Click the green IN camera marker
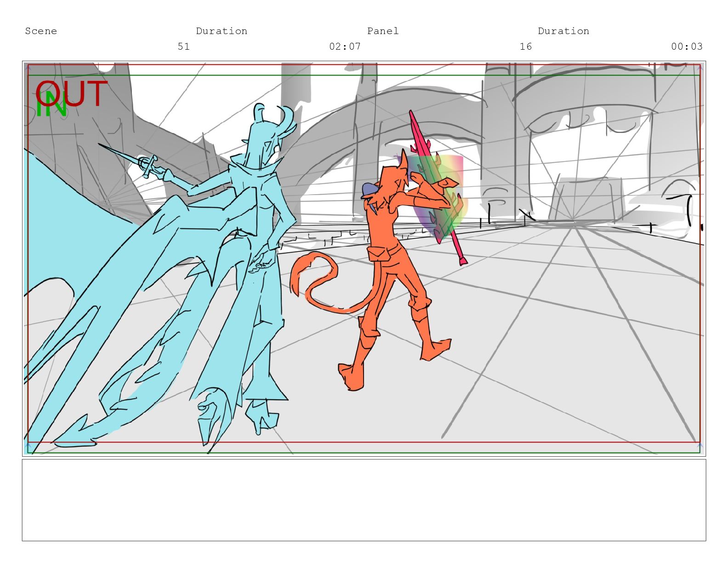This screenshot has width=728, height=563. (51, 104)
